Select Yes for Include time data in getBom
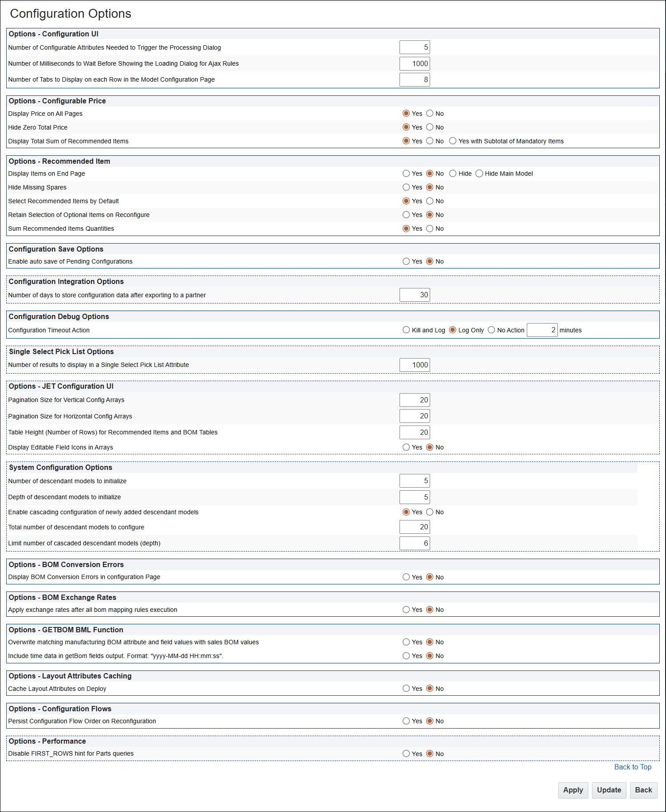This screenshot has width=666, height=812. (406, 656)
